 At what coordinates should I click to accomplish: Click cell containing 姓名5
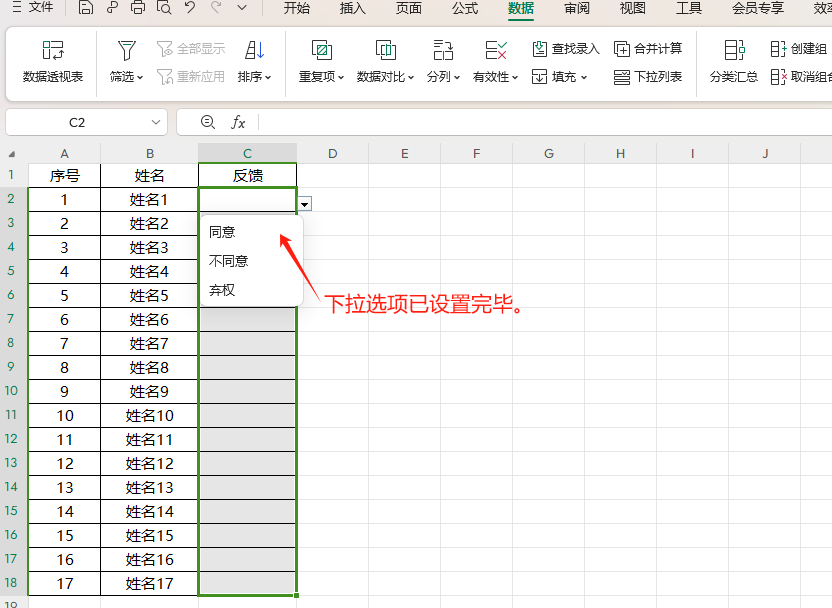(150, 296)
